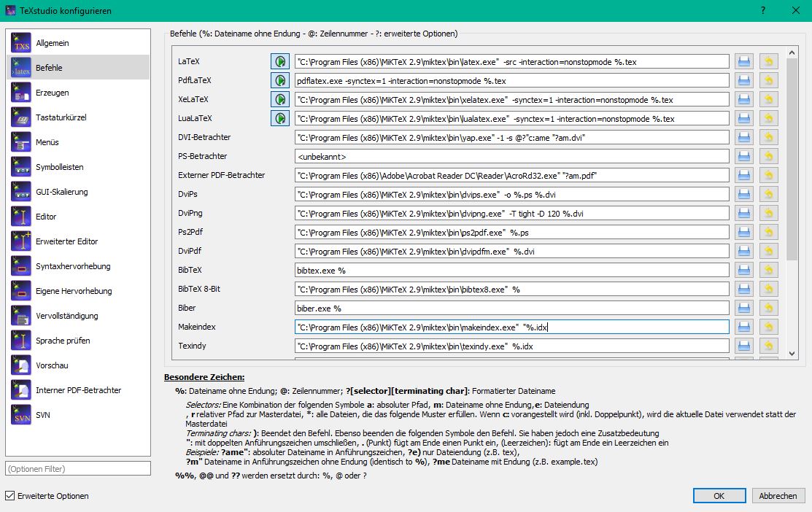Pick a file for the LuaLaTeX command
This screenshot has height=512, width=812.
pos(744,119)
